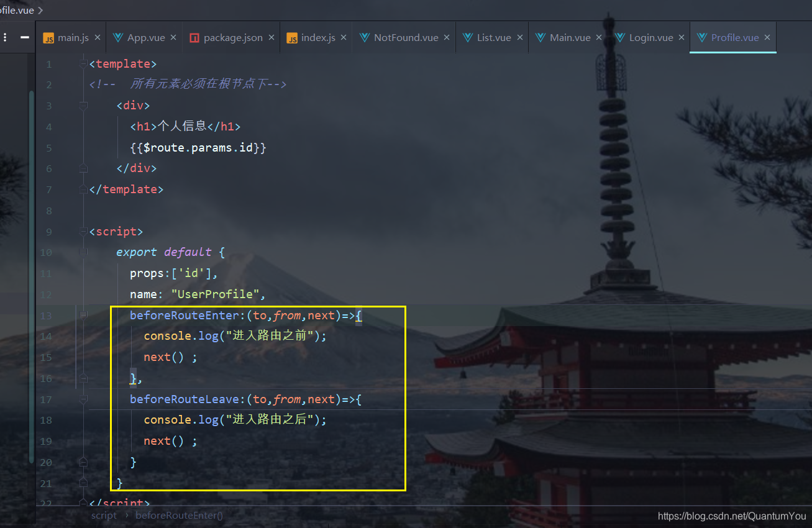Open the Main.vue tab
Viewport: 812px width, 528px height.
coord(568,38)
